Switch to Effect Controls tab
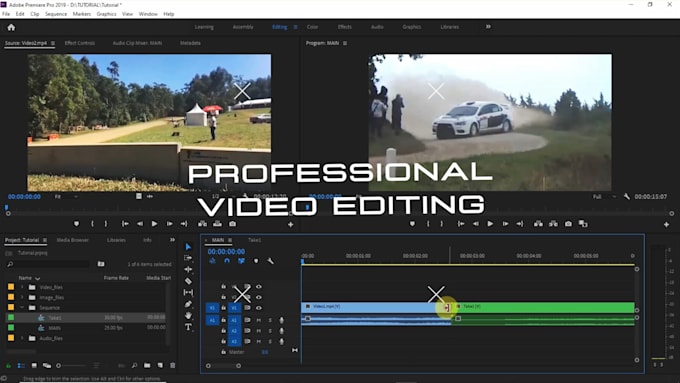680x383 pixels. click(80, 43)
